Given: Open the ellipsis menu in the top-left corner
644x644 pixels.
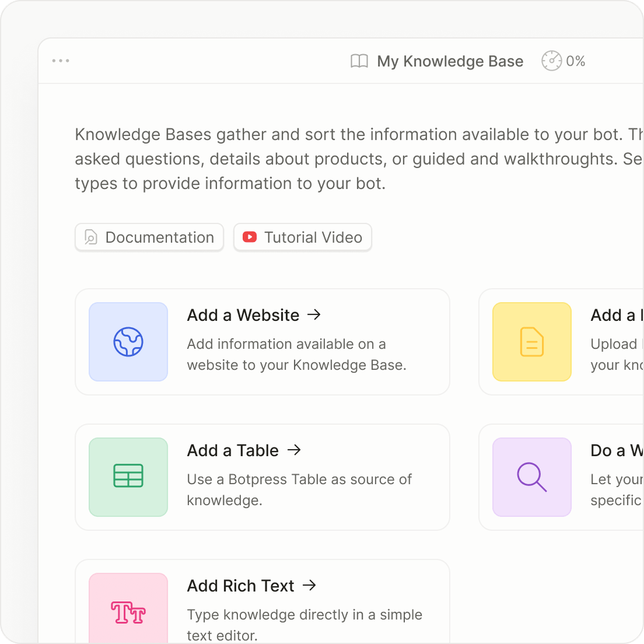Looking at the screenshot, I should pos(60,60).
